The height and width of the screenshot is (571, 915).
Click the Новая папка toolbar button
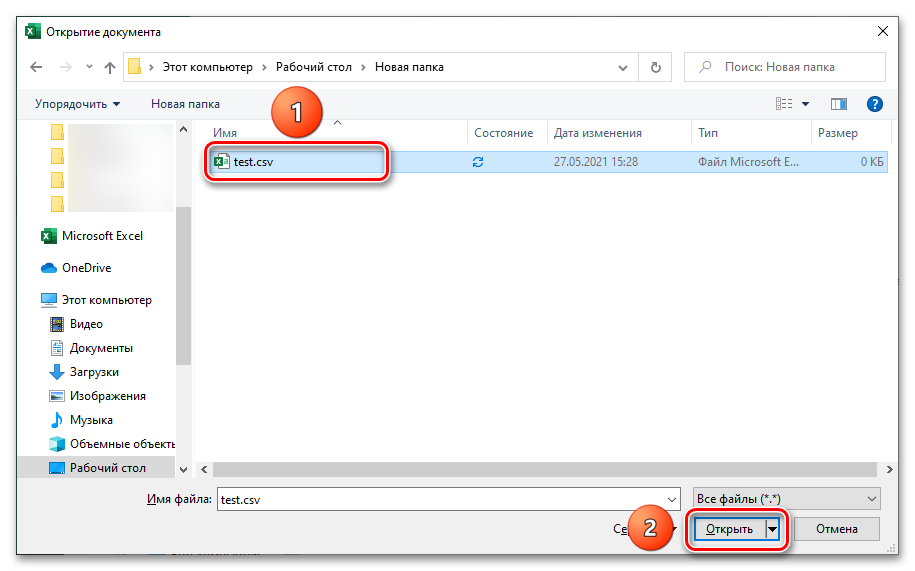[185, 104]
